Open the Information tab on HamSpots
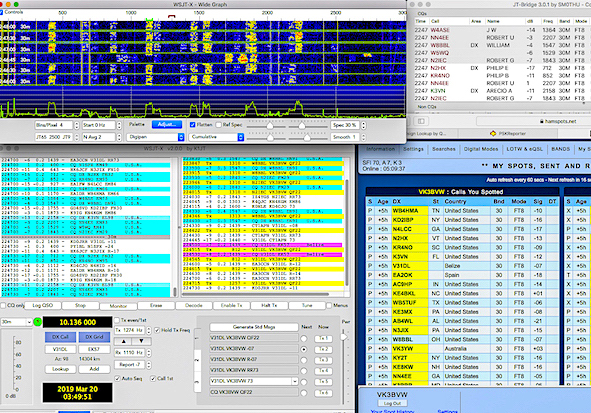 tap(380, 149)
